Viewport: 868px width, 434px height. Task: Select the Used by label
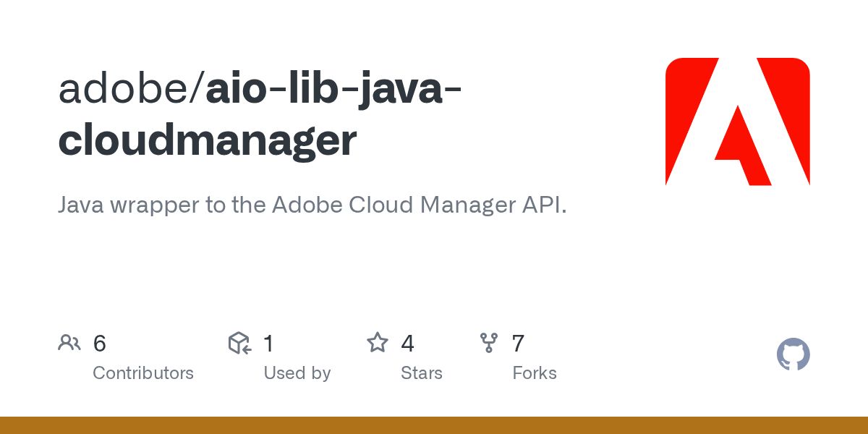[x=297, y=373]
